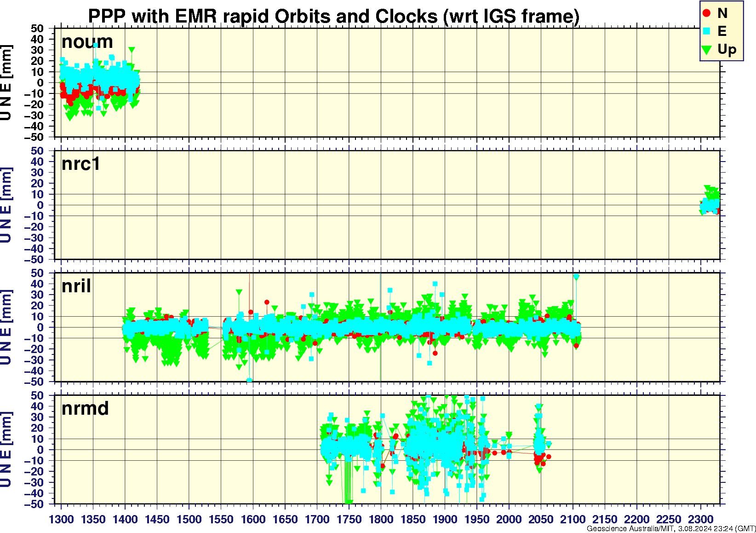Click the 'U N E [mm]' label of noum panel

tap(6, 83)
